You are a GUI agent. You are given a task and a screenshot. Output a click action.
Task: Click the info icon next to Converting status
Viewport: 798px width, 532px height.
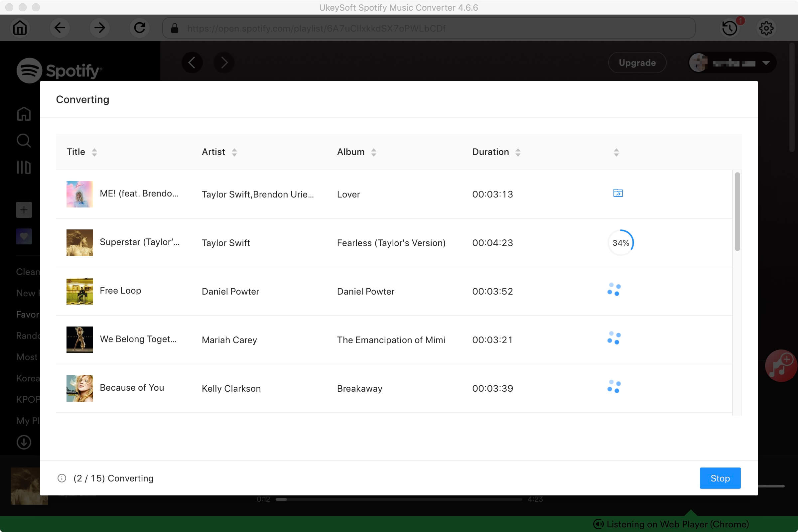point(61,478)
